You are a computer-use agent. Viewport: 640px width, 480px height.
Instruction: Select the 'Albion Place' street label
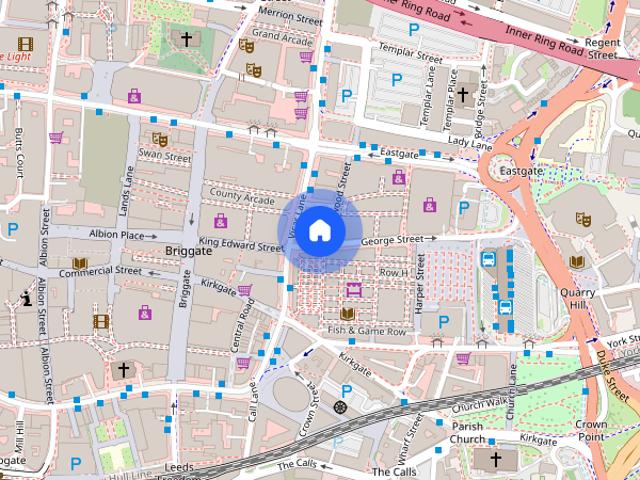coord(116,235)
